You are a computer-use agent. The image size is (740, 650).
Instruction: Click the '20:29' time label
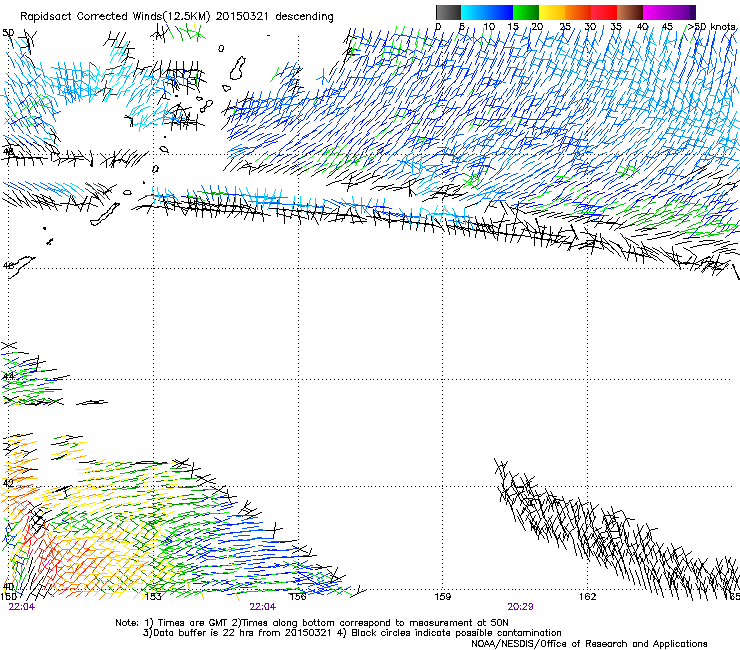click(521, 607)
